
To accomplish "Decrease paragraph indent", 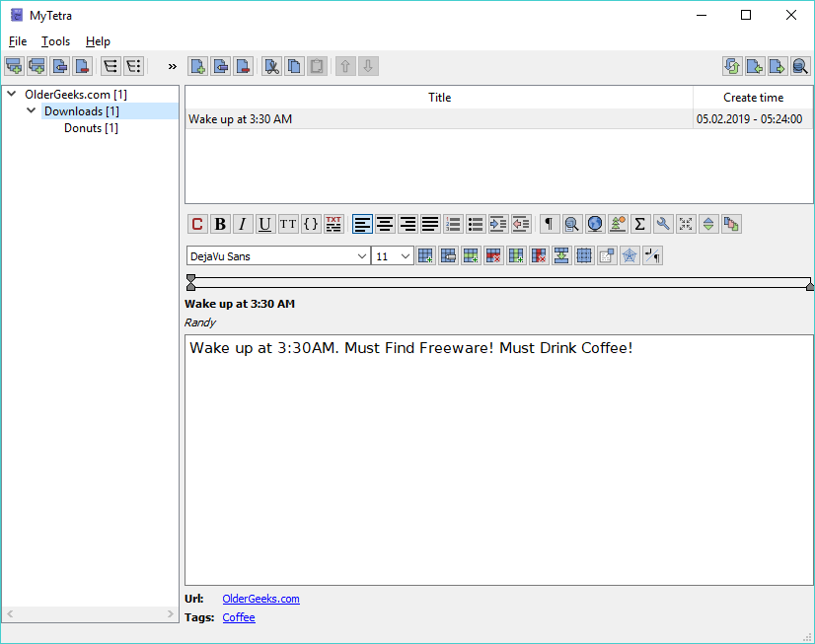I will tap(521, 224).
